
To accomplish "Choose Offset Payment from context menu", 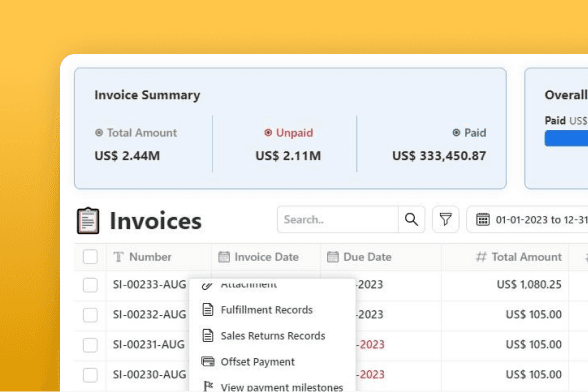I will (x=257, y=362).
